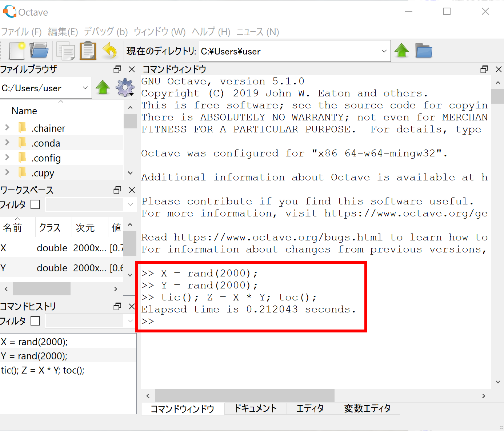Click the .cupy folder icon
This screenshot has width=504, height=431.
coord(23,172)
